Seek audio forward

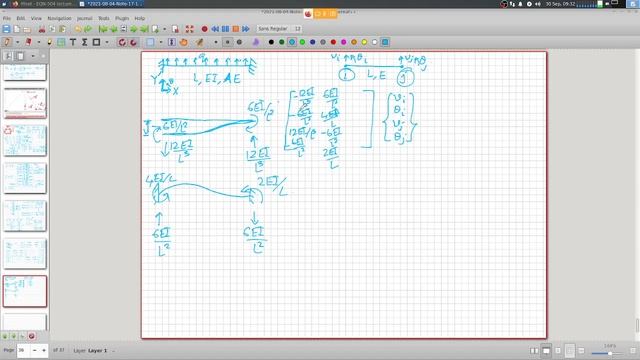click(246, 29)
